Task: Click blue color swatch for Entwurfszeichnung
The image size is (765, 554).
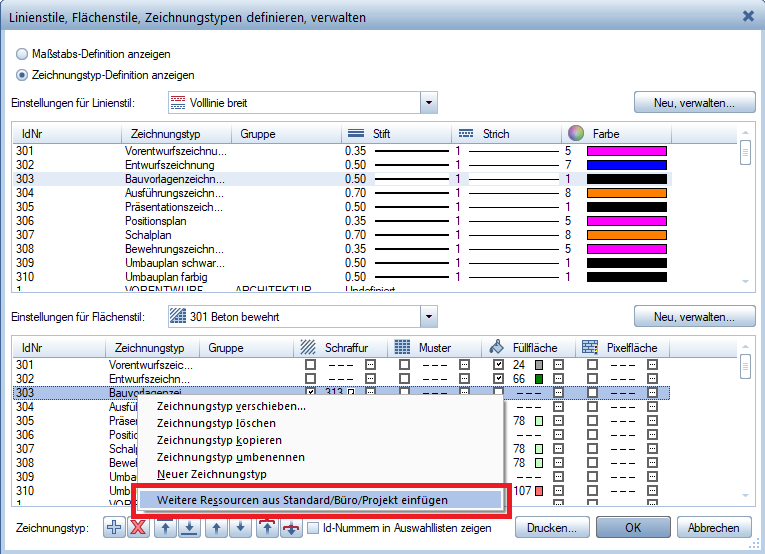Action: 626,165
